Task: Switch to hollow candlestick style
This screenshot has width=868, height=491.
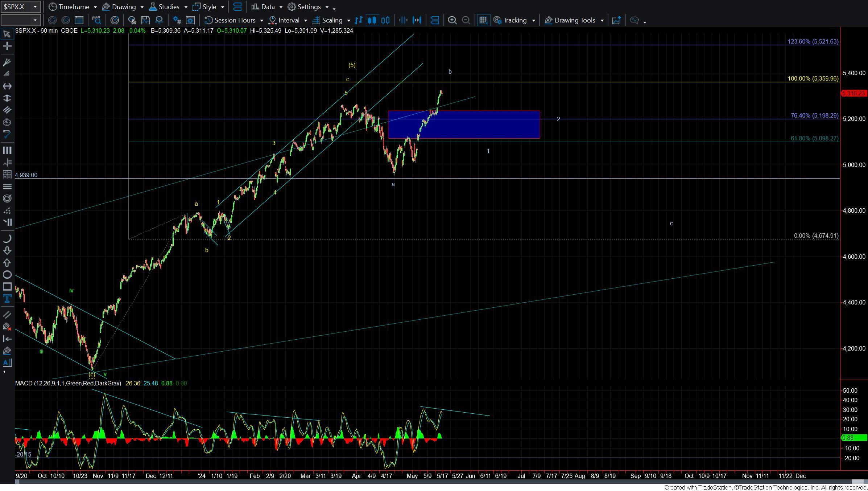Action: tap(386, 20)
